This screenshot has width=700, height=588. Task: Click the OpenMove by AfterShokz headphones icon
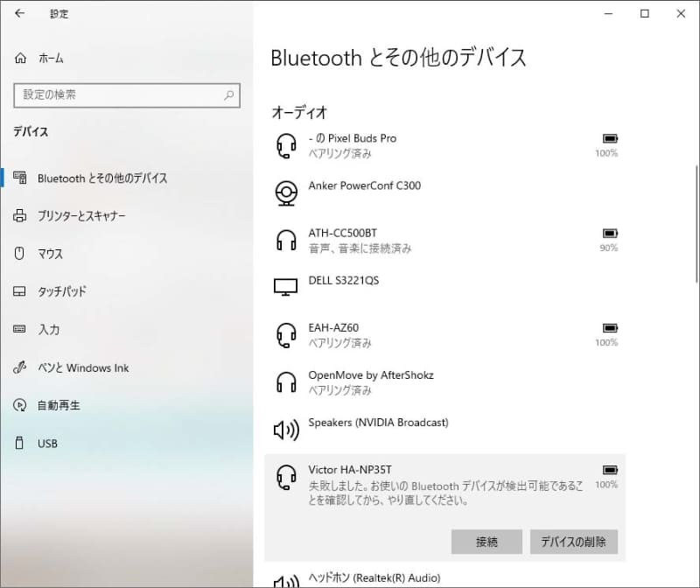point(286,382)
